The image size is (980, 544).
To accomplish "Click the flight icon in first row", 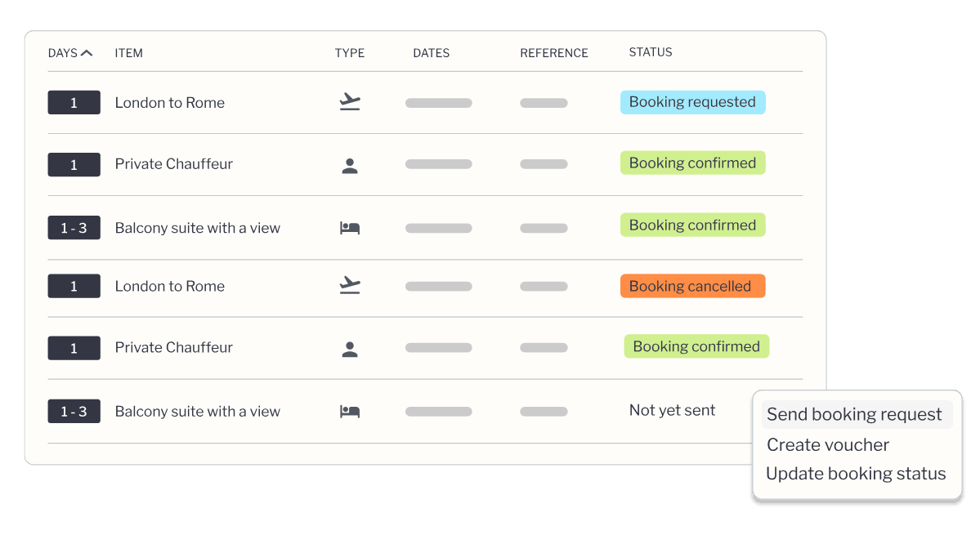I will [x=350, y=102].
